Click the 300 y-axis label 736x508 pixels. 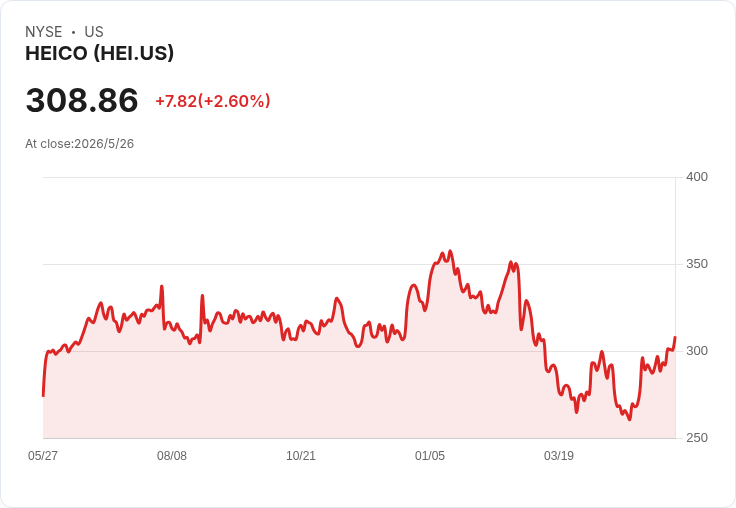[697, 351]
